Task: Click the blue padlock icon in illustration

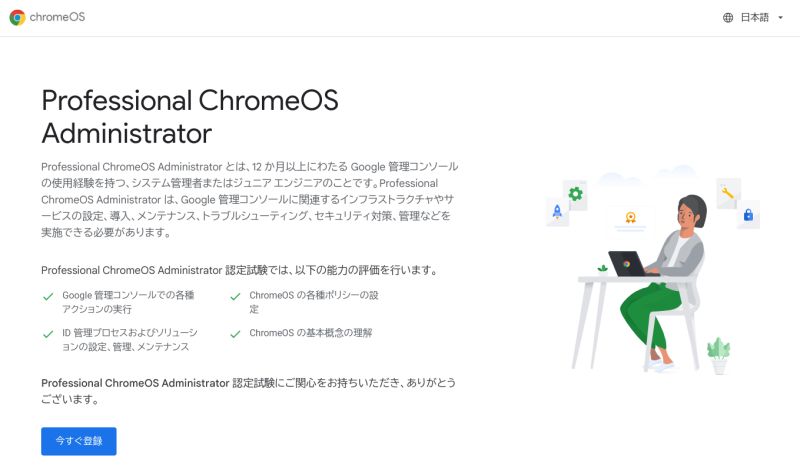Action: coord(748,215)
